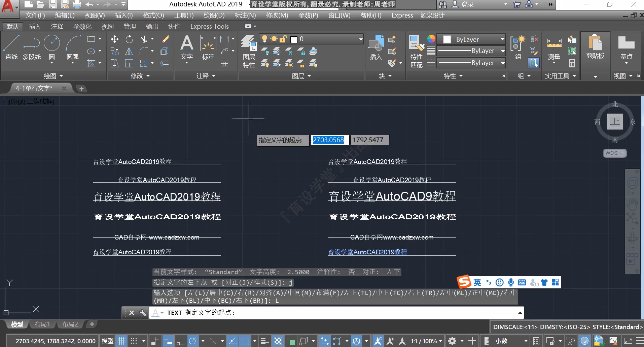Select the Polyline (多段线) tool

[x=32, y=47]
